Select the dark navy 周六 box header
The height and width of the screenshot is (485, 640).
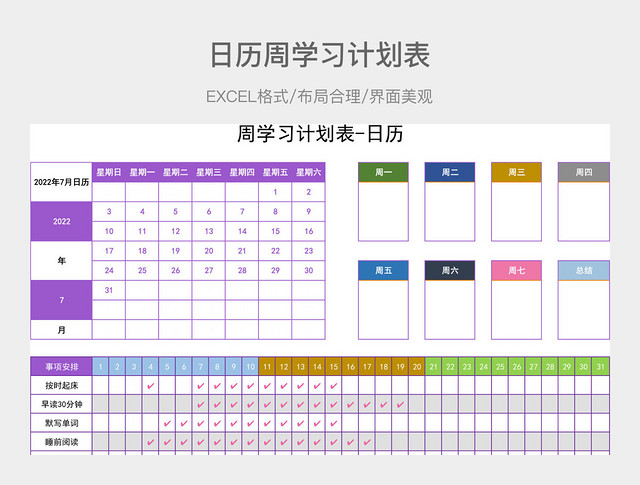coord(450,270)
